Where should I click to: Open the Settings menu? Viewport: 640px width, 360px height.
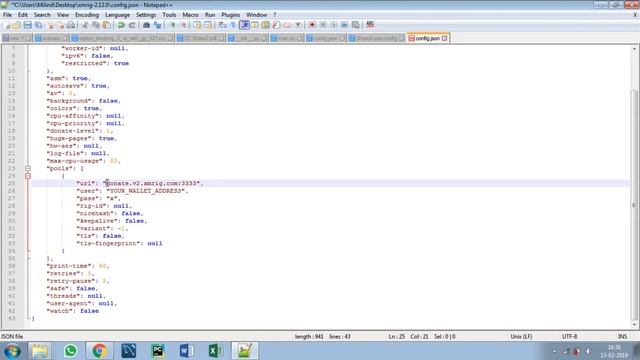[x=146, y=15]
